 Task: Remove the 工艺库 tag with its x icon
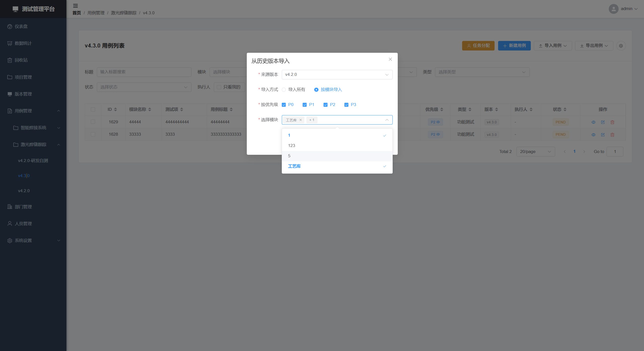(300, 120)
